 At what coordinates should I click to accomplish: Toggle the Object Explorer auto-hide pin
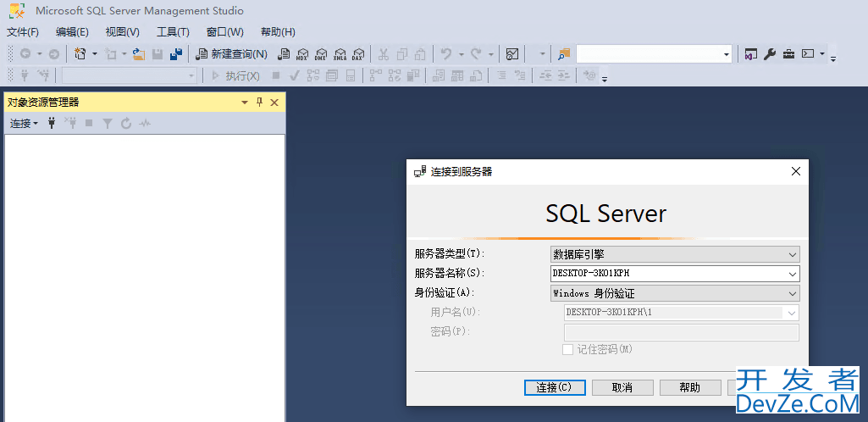coord(260,103)
